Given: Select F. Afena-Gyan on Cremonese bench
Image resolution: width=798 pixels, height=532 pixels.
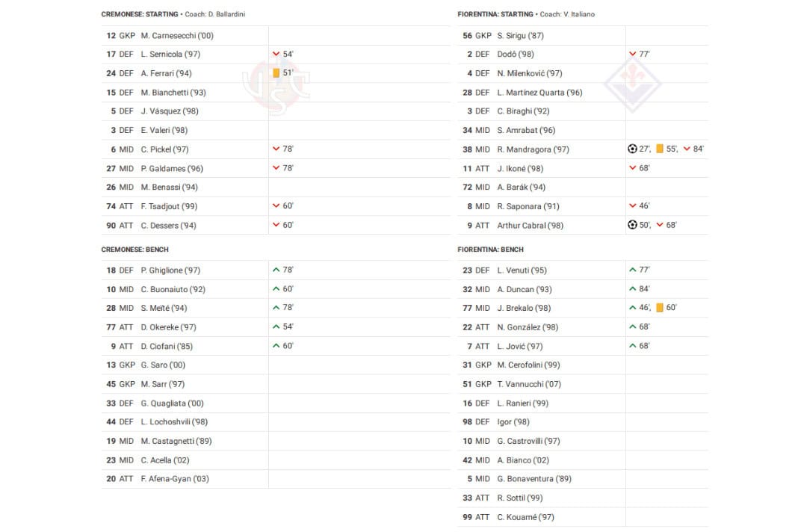Looking at the screenshot, I should (x=175, y=479).
